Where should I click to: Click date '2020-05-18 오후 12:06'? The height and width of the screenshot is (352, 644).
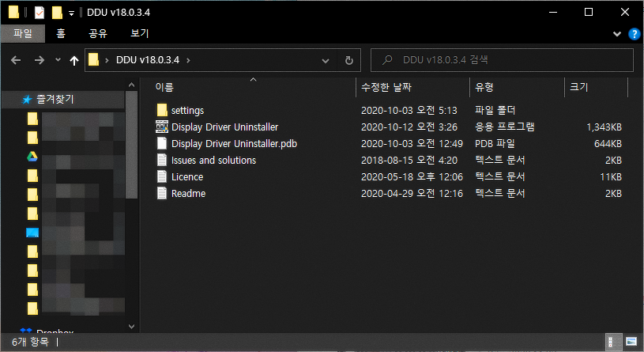[412, 177]
